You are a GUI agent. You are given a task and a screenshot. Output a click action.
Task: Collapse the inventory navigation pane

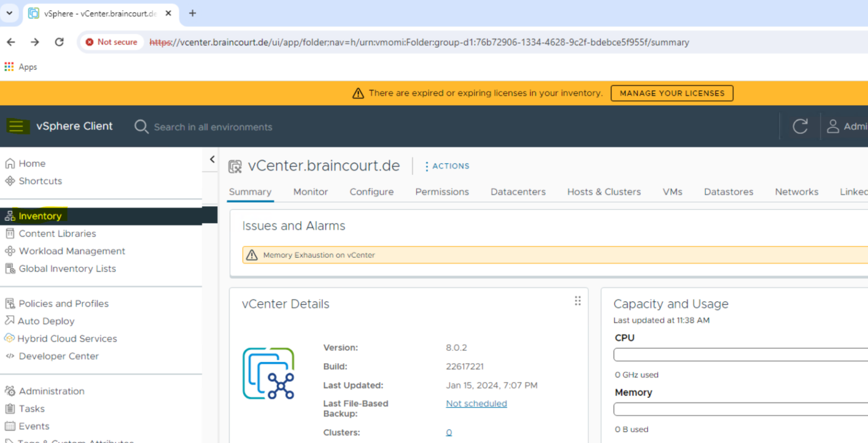pyautogui.click(x=211, y=159)
